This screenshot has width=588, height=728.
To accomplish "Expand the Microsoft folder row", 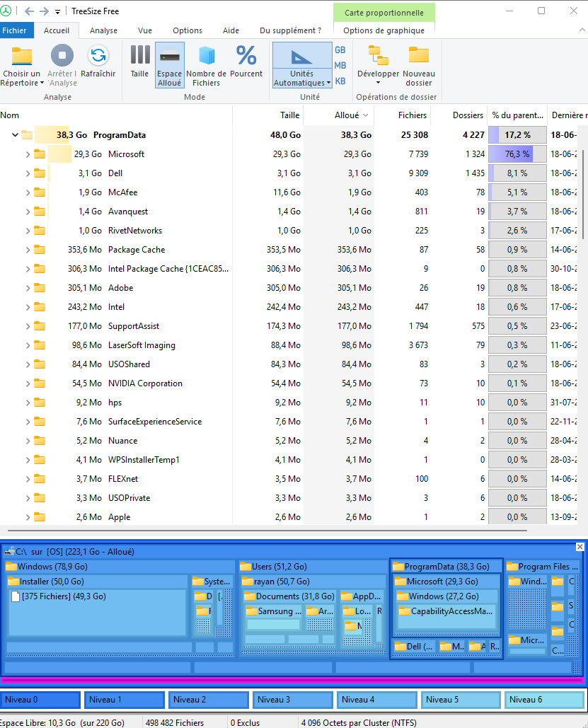I will (x=28, y=155).
